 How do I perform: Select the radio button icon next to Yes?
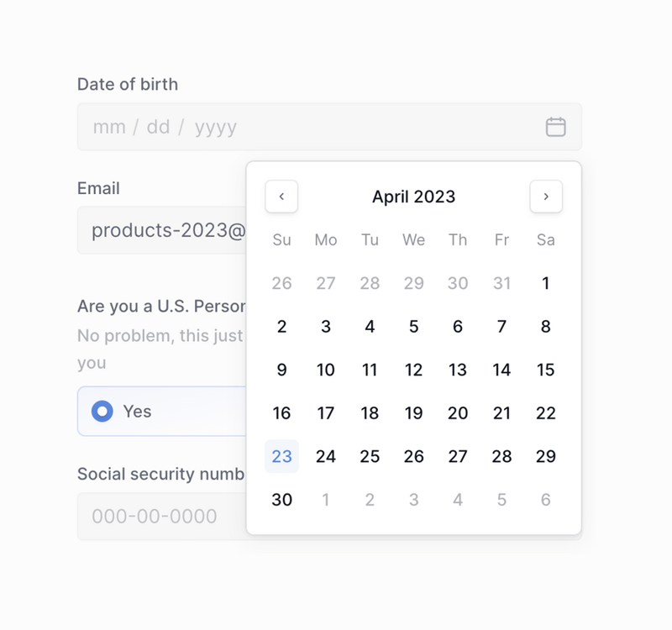(102, 412)
